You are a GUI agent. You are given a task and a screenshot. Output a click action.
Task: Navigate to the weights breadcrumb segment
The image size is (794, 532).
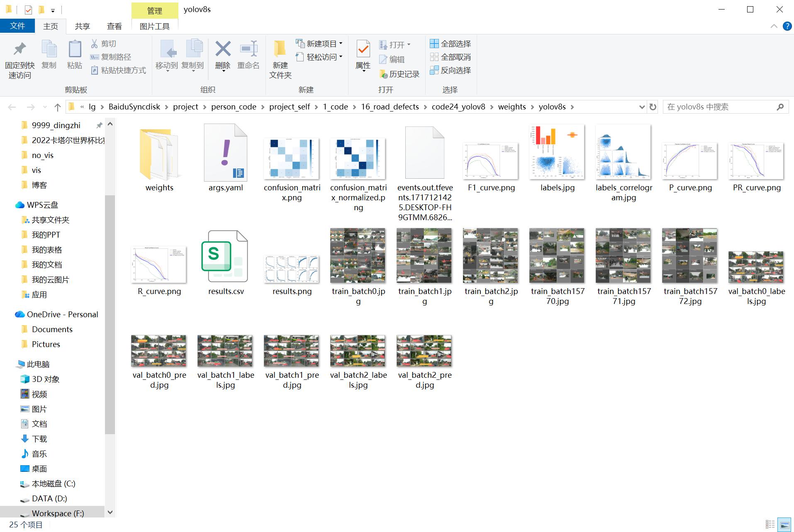512,107
